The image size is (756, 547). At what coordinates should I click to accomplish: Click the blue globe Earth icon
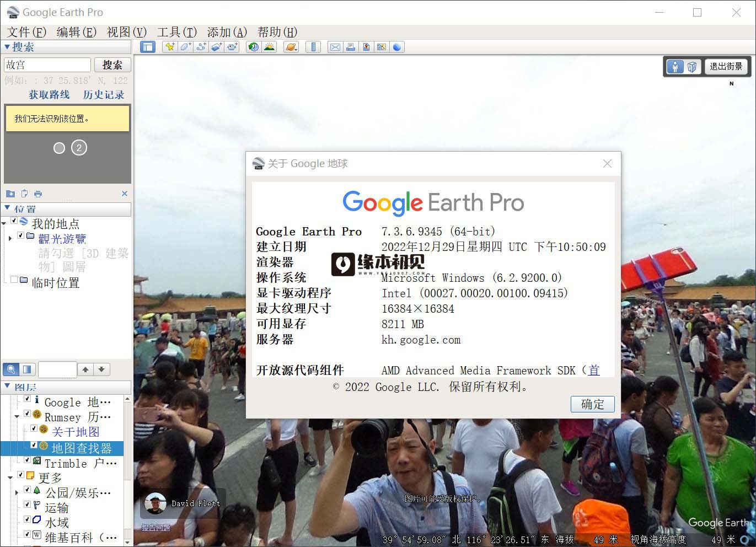[x=396, y=47]
